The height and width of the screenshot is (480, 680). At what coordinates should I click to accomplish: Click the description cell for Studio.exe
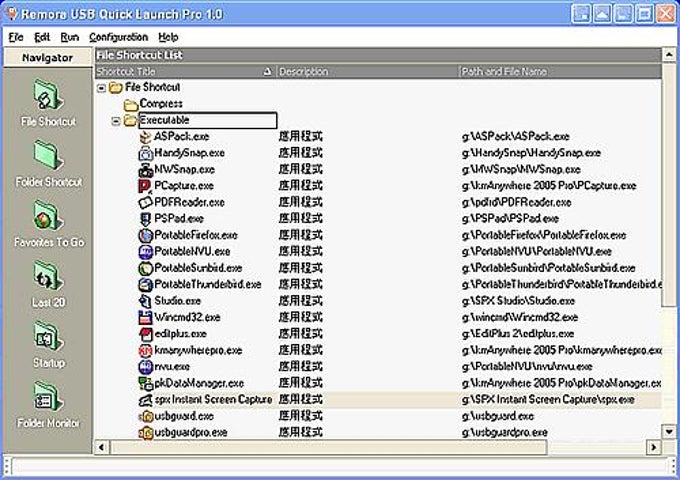(301, 301)
